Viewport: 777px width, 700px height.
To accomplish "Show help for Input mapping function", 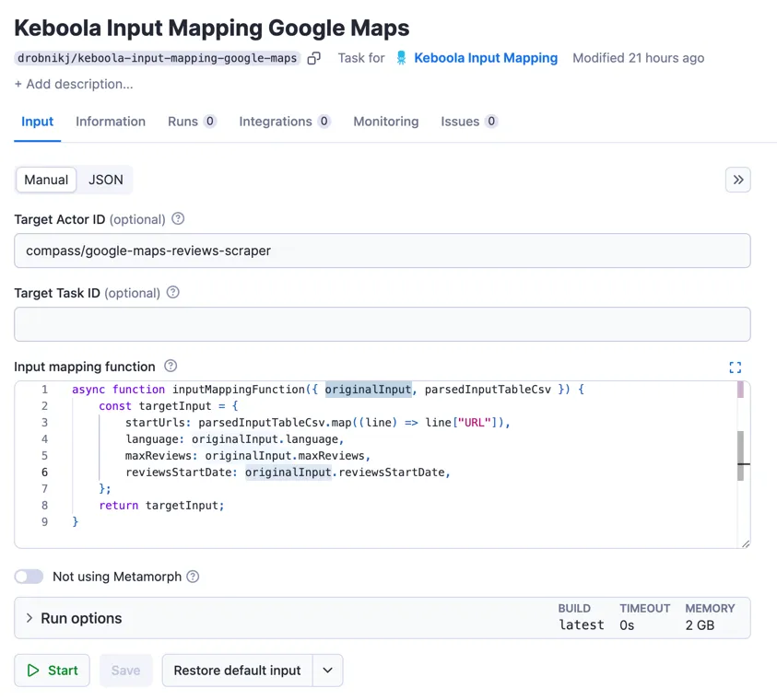I will click(x=171, y=366).
